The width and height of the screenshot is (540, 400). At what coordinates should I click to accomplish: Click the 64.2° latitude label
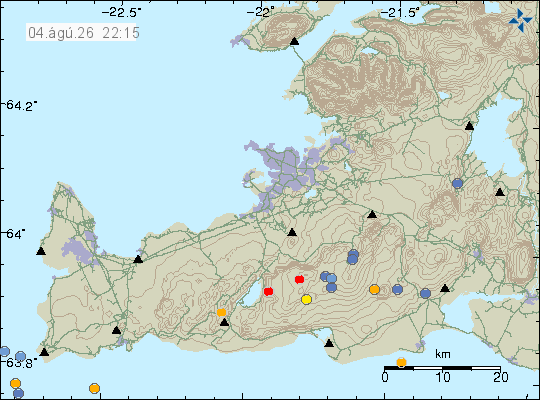click(x=21, y=105)
